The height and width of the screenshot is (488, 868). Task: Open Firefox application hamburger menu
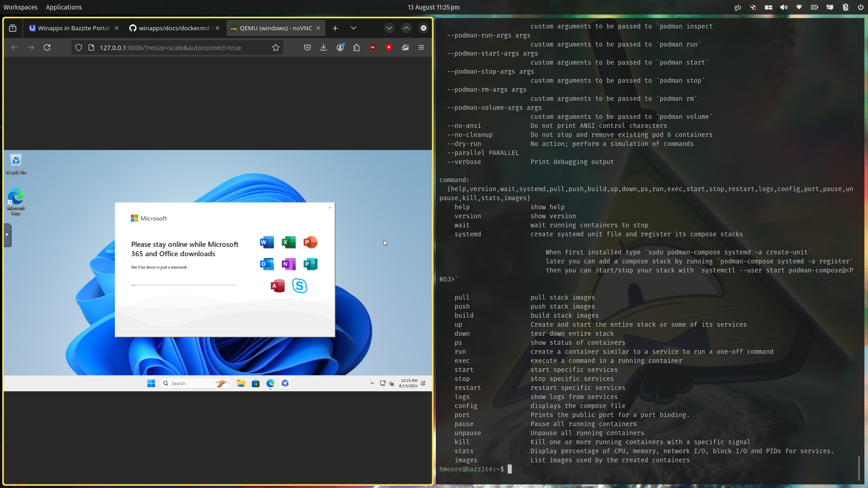(421, 47)
